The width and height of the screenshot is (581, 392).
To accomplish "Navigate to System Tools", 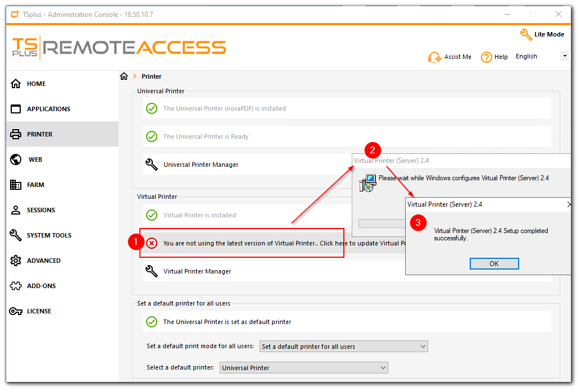I will (x=48, y=235).
